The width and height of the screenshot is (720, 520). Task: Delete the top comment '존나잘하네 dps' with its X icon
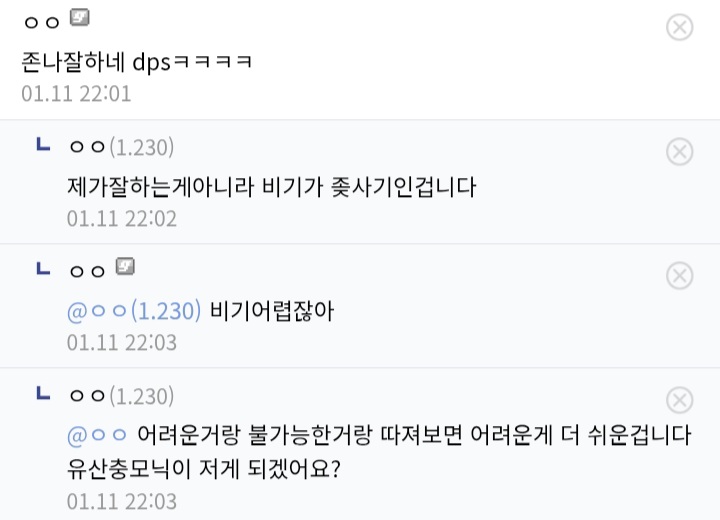click(x=679, y=27)
